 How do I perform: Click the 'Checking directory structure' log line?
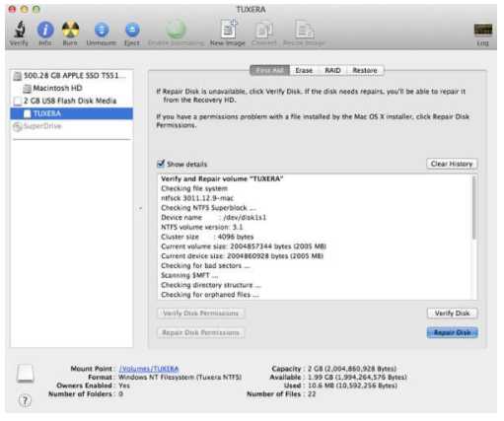[x=210, y=285]
